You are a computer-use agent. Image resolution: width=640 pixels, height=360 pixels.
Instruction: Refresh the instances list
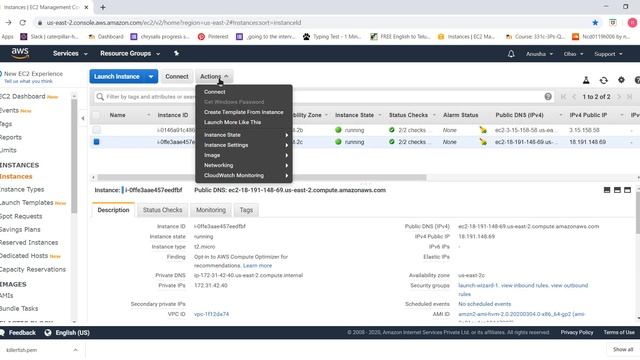[603, 80]
